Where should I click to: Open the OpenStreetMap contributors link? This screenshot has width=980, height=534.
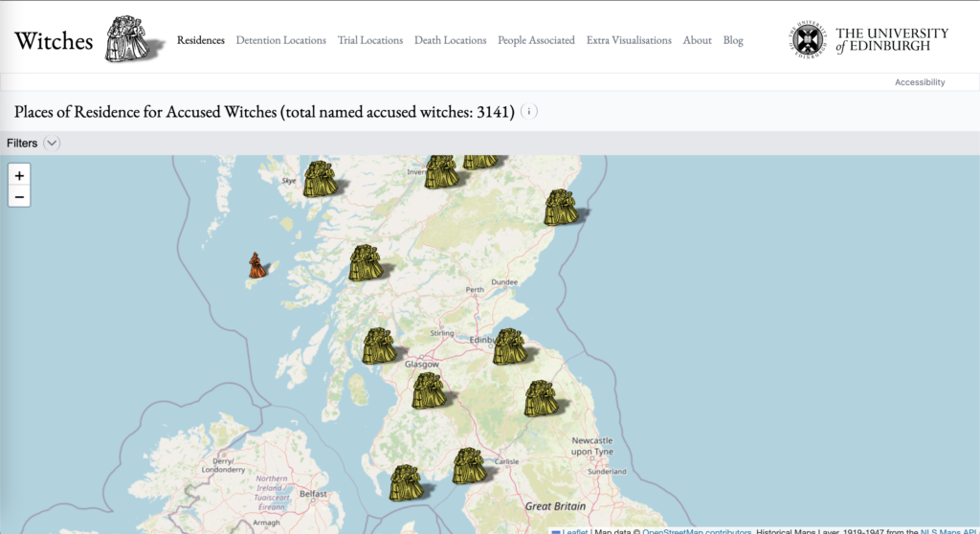(697, 531)
